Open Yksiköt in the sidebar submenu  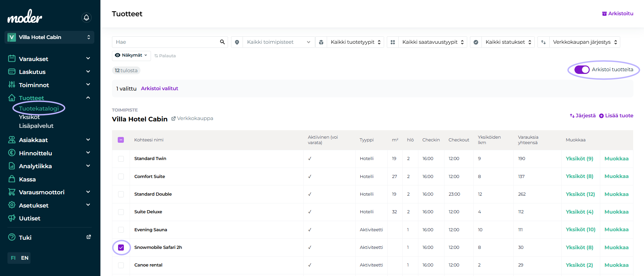point(30,117)
